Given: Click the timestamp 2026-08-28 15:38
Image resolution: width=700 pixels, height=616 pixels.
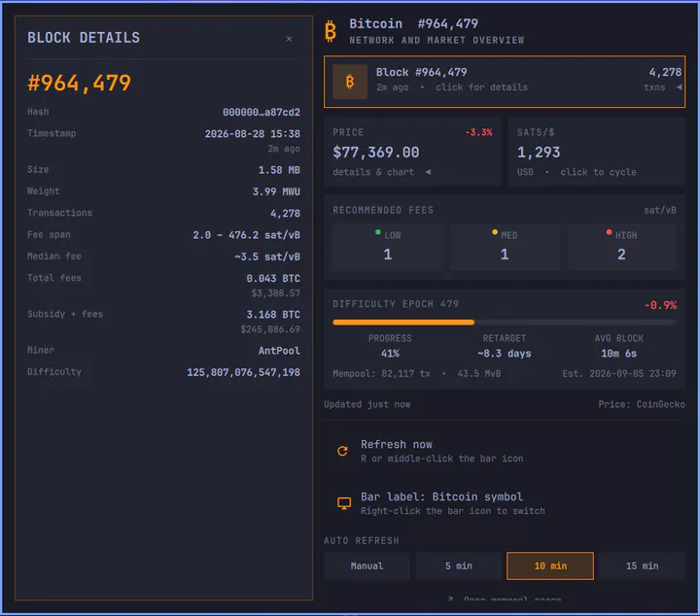Looking at the screenshot, I should pos(252,134).
